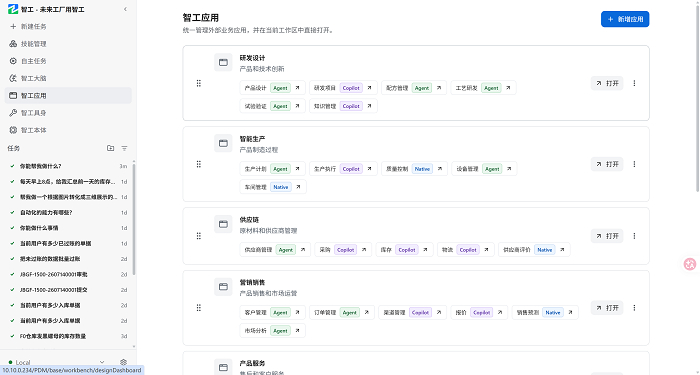This screenshot has width=700, height=375.
Task: Open task 当前用户有多少已过账的单据
Action: (68, 243)
